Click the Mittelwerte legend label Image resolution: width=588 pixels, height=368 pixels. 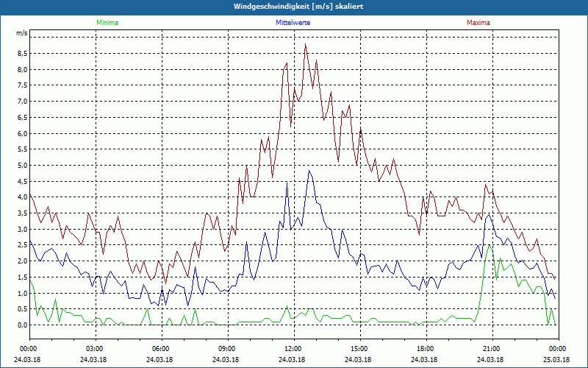293,23
